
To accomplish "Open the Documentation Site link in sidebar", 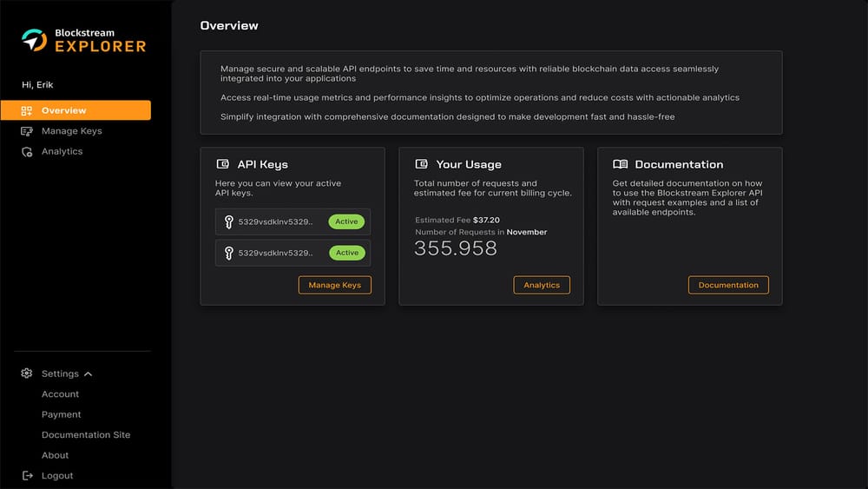I will tap(86, 435).
